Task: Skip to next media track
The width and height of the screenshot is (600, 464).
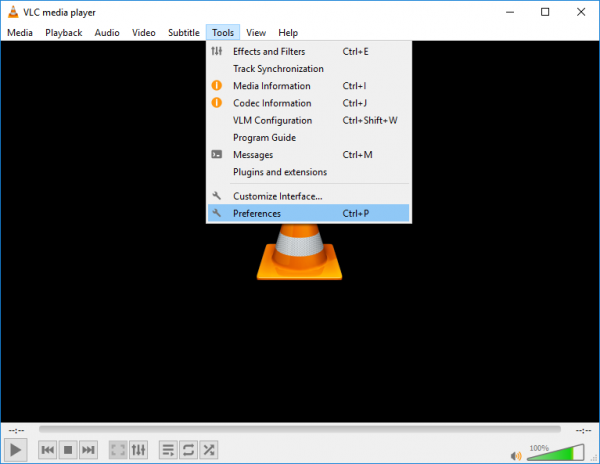Action: coord(88,450)
